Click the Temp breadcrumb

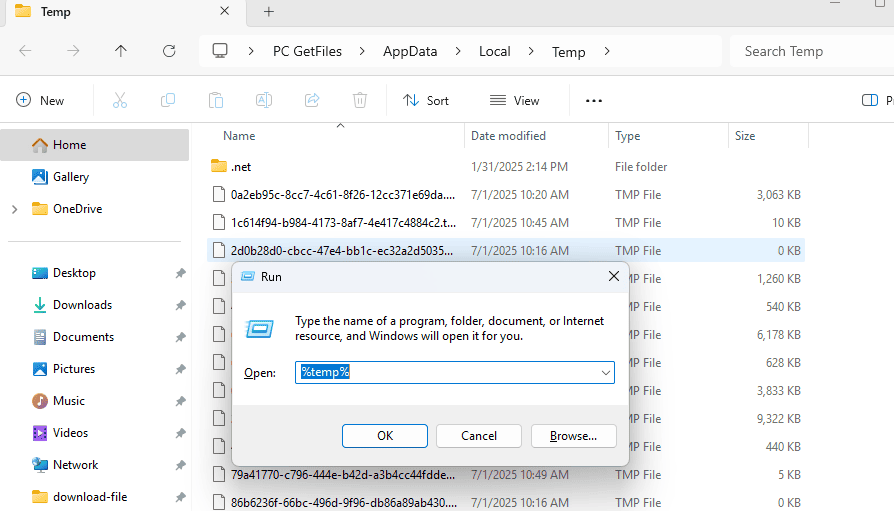coord(568,52)
